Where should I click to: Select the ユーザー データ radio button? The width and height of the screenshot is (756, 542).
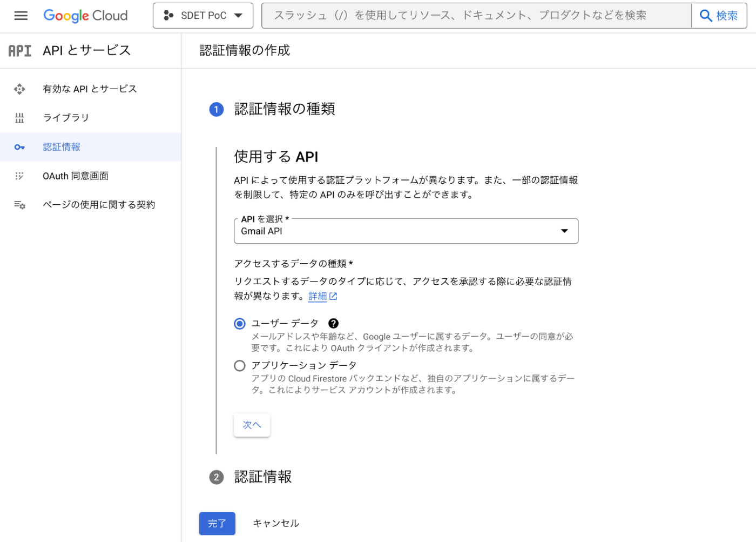click(x=239, y=323)
